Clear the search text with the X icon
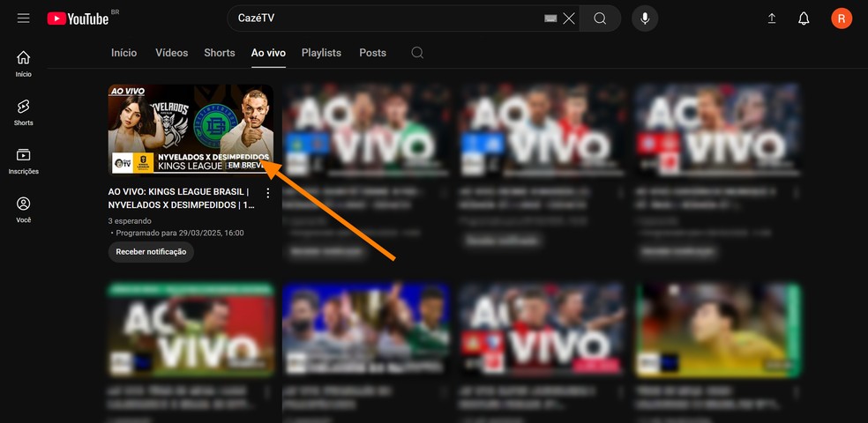 tap(568, 19)
